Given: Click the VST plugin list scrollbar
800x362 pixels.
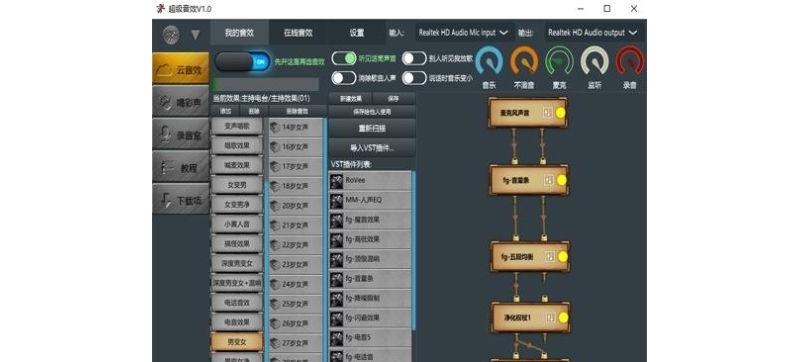Looking at the screenshot, I should 414,250.
